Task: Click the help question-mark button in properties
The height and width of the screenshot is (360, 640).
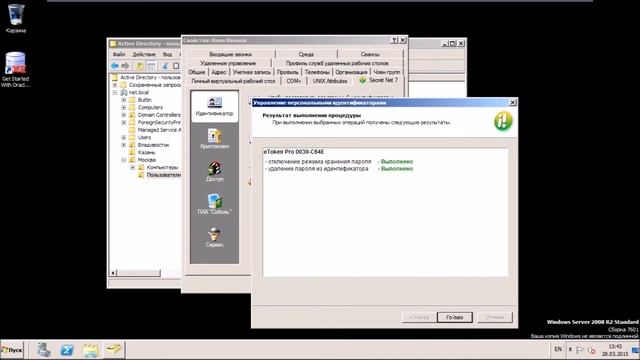Action: 394,40
